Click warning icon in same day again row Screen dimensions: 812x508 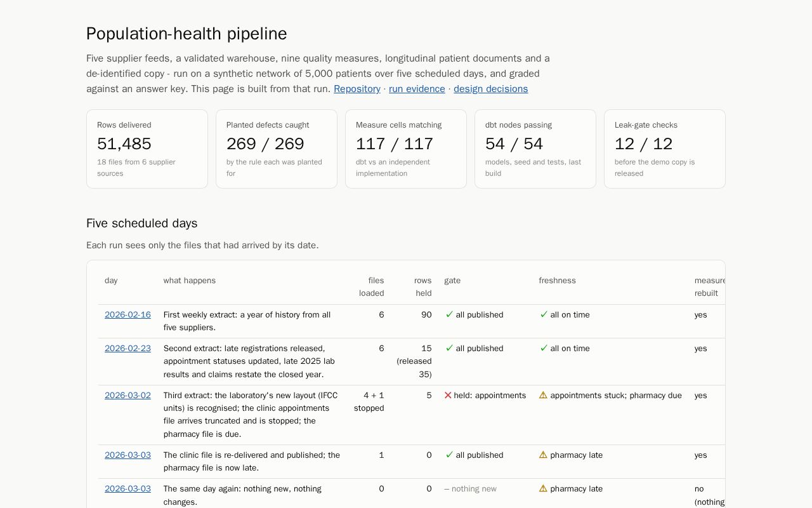[543, 488]
